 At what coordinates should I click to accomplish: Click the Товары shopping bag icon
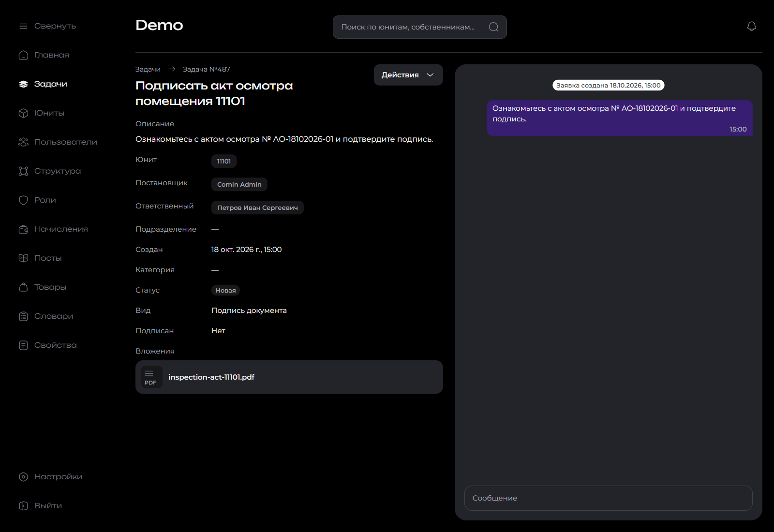(x=23, y=287)
